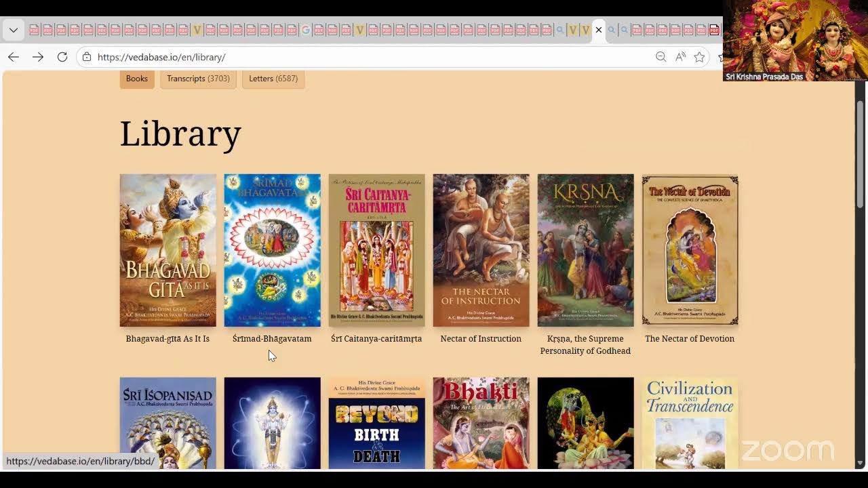Switch to the Google favicon tab
The width and height of the screenshot is (868, 488).
pos(306,30)
